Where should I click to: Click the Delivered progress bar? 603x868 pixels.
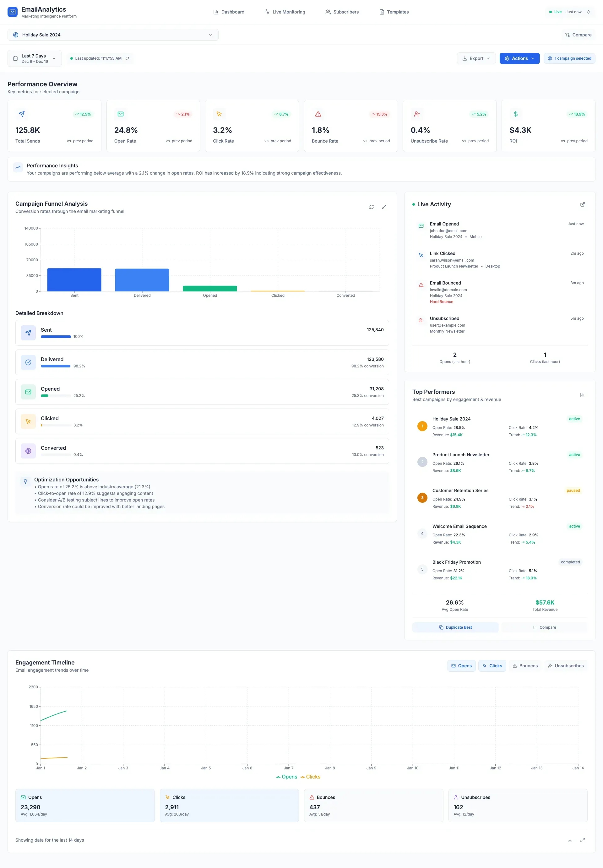56,366
